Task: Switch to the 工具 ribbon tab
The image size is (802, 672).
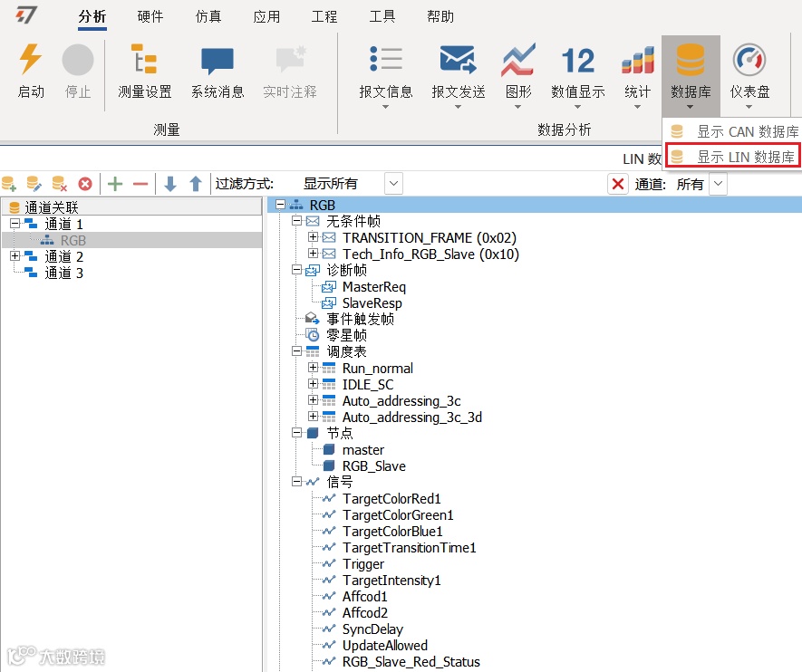Action: (x=382, y=17)
